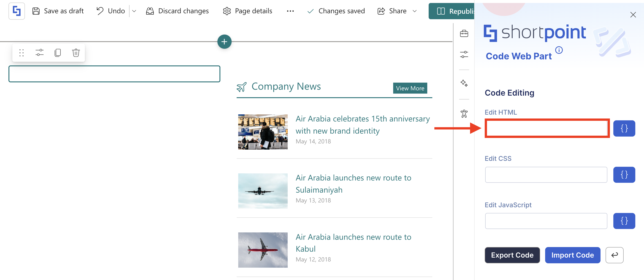Screen dimensions: 644x280
Task: Click the drag handle on web part toolbar
Action: pyautogui.click(x=22, y=53)
